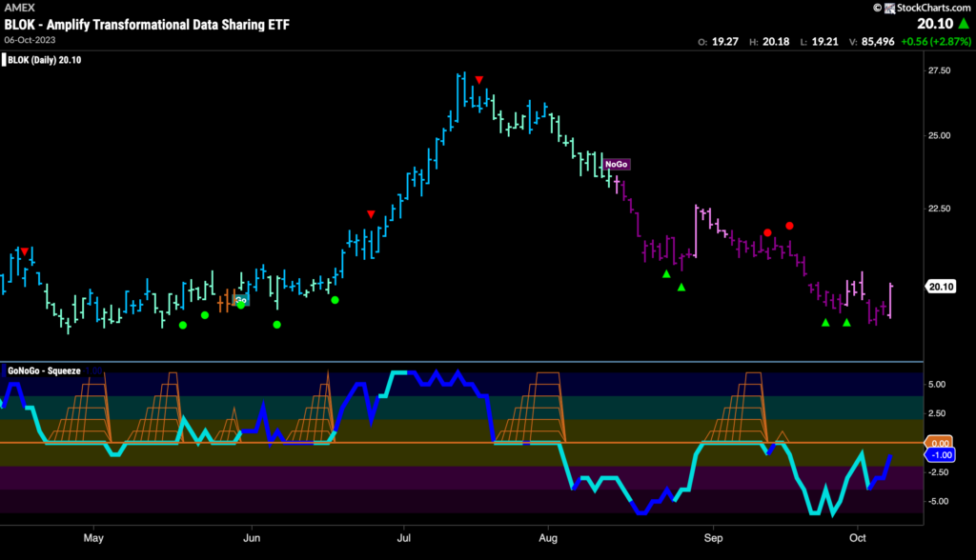
Task: Click the open value 19.27
Action: click(x=725, y=42)
